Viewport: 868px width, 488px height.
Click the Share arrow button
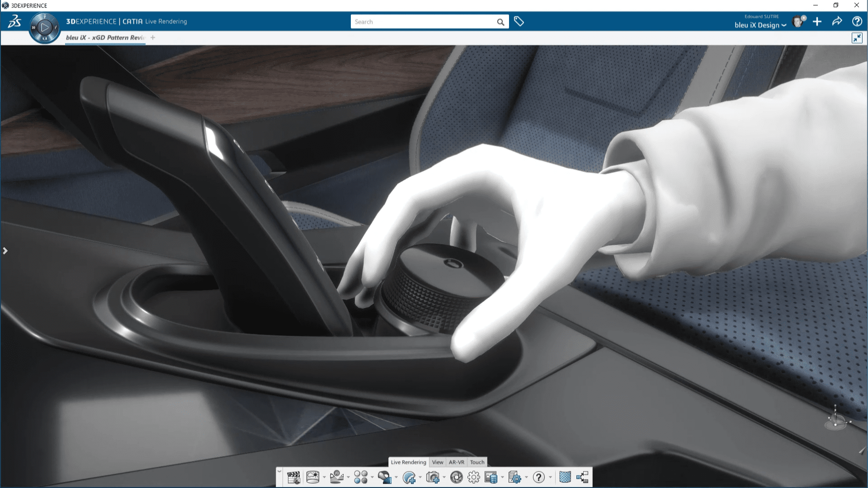(x=837, y=22)
